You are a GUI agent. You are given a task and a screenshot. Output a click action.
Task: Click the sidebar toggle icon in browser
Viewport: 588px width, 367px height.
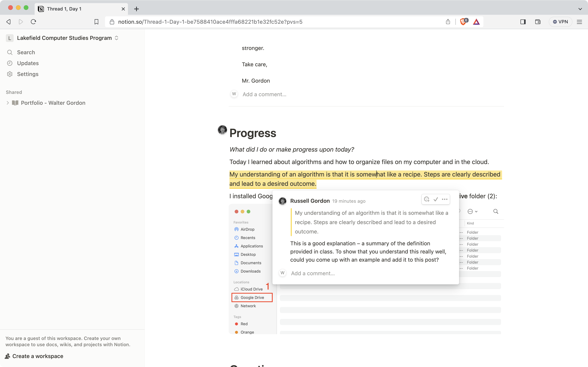[x=523, y=22]
